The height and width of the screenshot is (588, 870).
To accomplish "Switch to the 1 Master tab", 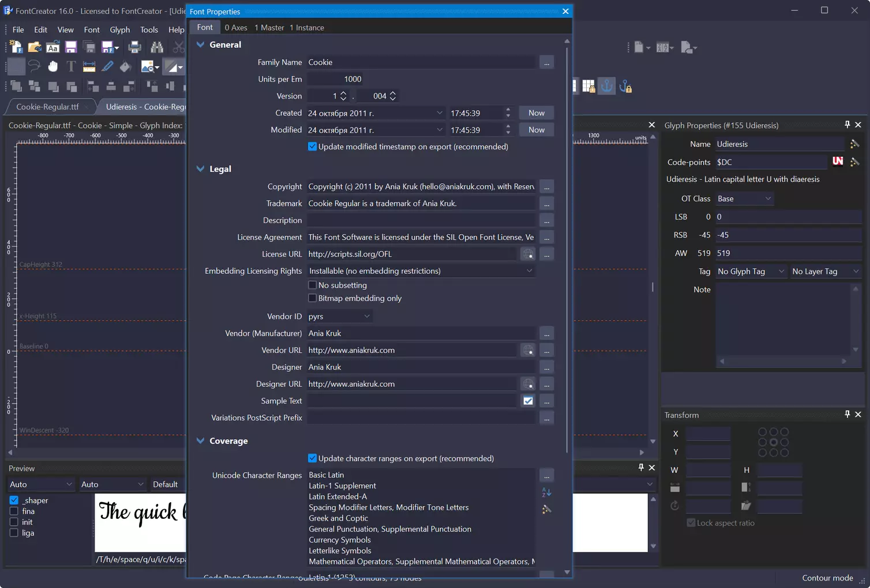I will [269, 28].
